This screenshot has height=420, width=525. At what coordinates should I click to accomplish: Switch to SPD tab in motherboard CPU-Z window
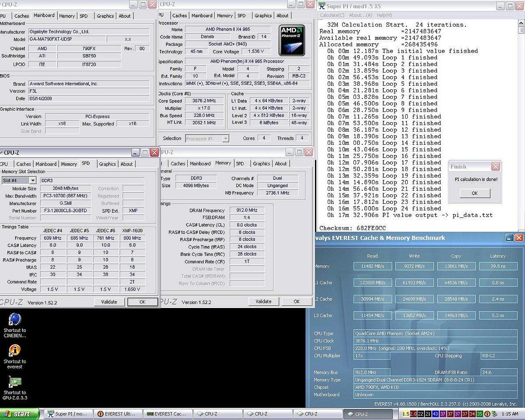[84, 16]
